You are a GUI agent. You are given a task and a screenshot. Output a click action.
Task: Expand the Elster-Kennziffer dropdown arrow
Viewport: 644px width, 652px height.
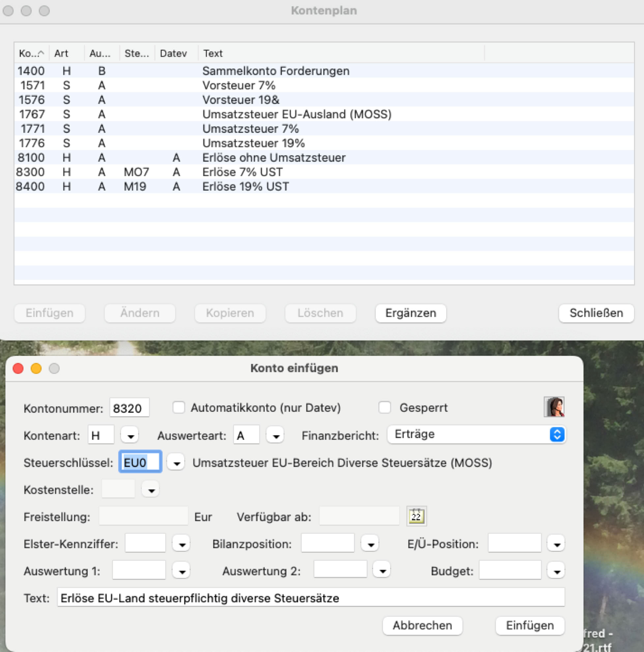coord(182,544)
